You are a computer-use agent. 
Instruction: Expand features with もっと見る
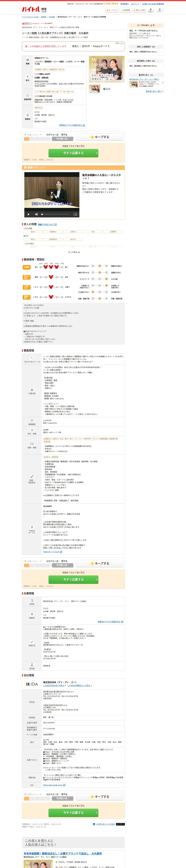click(74, 252)
